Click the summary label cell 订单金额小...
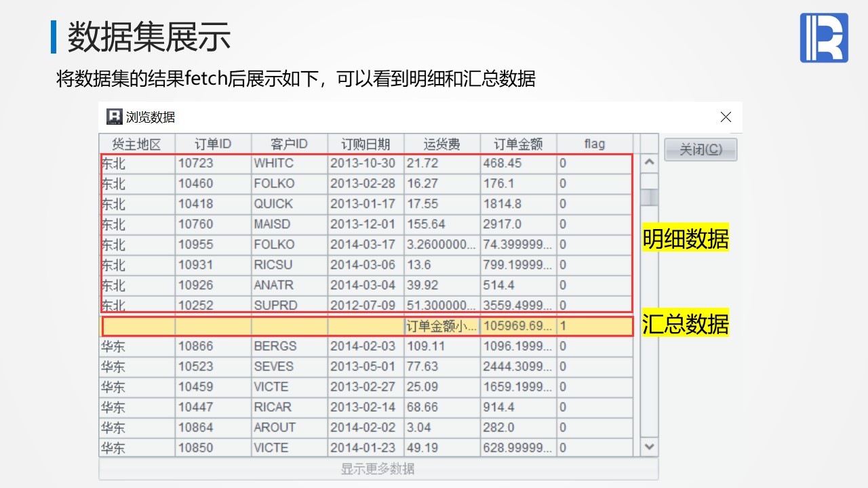The height and width of the screenshot is (488, 868). tap(442, 326)
